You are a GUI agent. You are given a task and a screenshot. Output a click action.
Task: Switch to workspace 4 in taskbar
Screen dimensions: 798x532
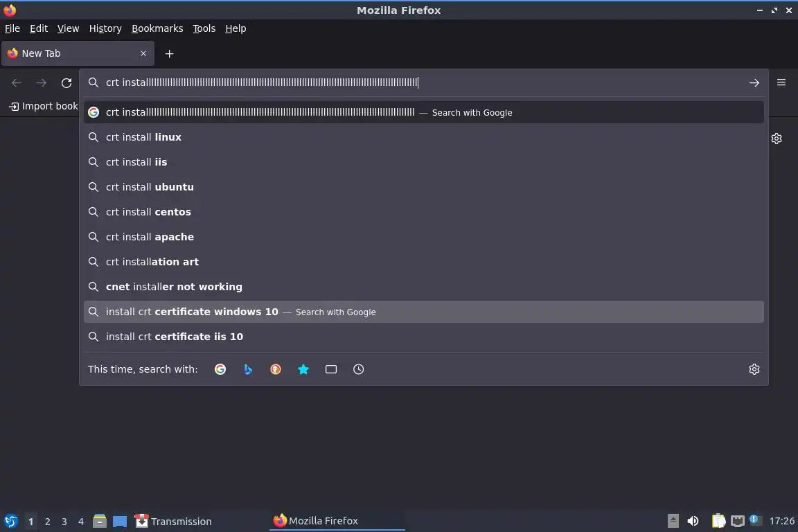pos(81,522)
